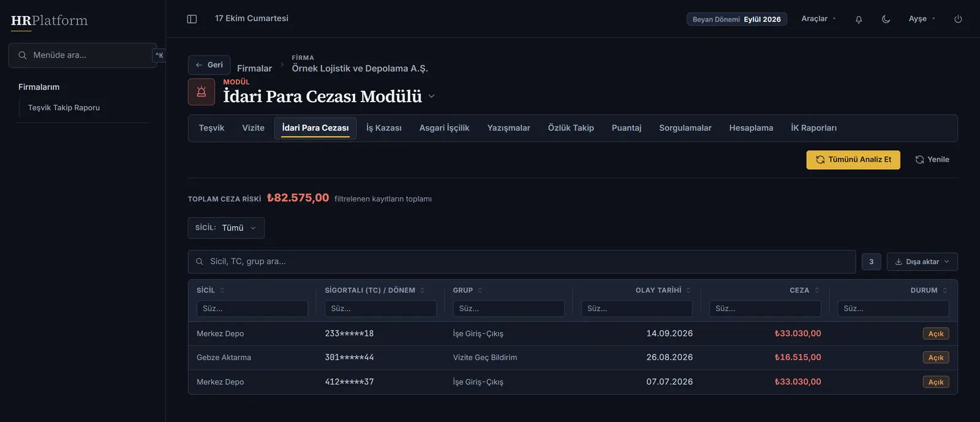This screenshot has width=980, height=422.
Task: Expand the İdari Para Cezası Modülü switcher
Action: pyautogui.click(x=431, y=96)
